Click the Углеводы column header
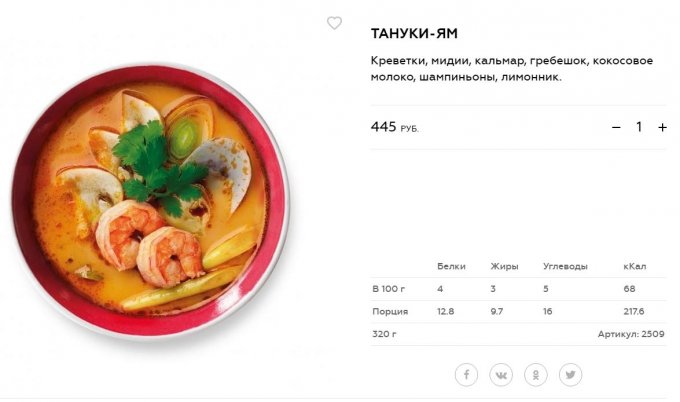The height and width of the screenshot is (402, 680). [x=565, y=266]
